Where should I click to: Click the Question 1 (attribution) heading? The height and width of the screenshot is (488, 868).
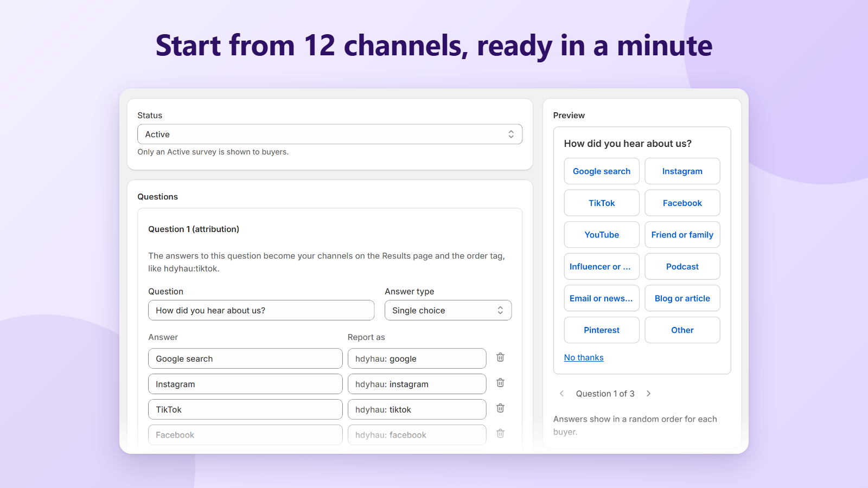pos(194,229)
